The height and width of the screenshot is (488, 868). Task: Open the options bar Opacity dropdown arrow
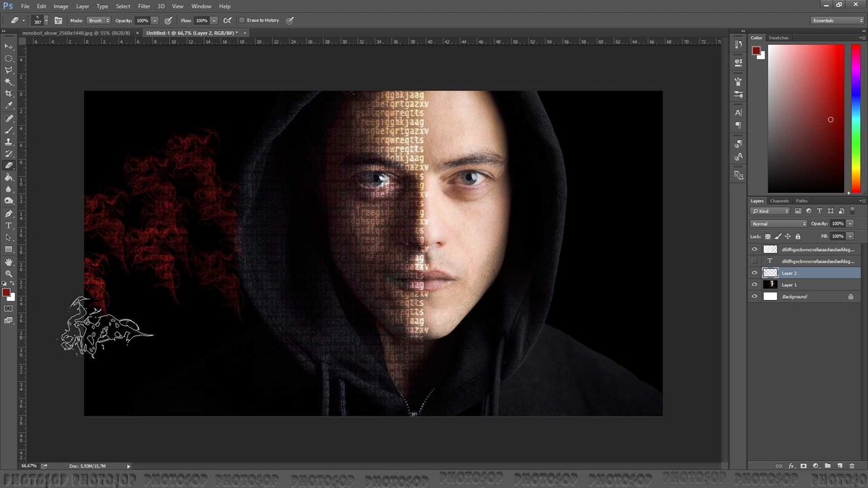155,20
